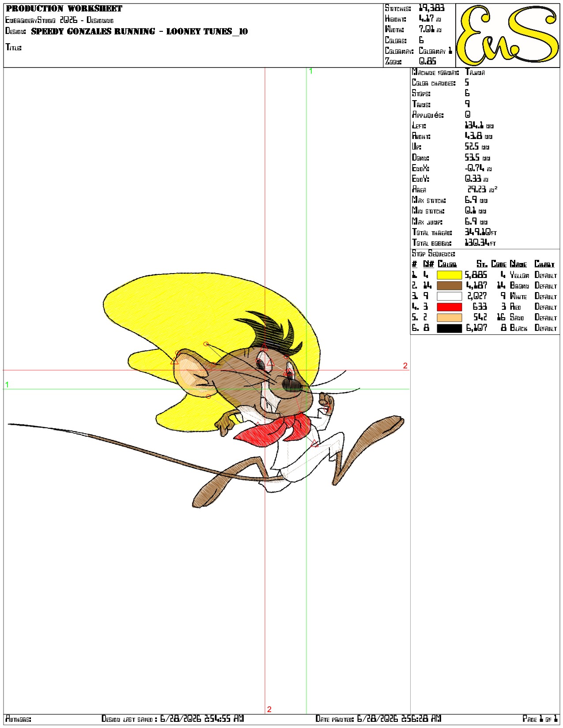This screenshot has height=728, width=563.
Task: Click the yellow EnS logo
Action: 507,36
